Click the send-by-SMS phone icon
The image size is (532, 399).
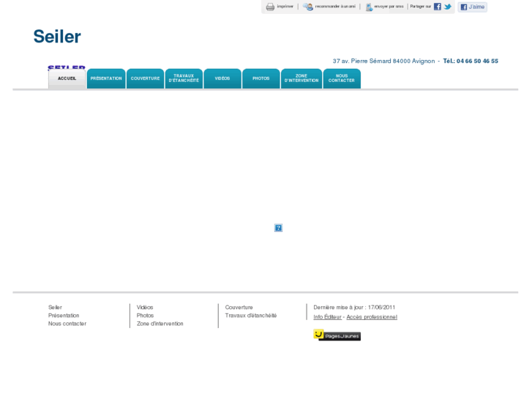pyautogui.click(x=369, y=7)
